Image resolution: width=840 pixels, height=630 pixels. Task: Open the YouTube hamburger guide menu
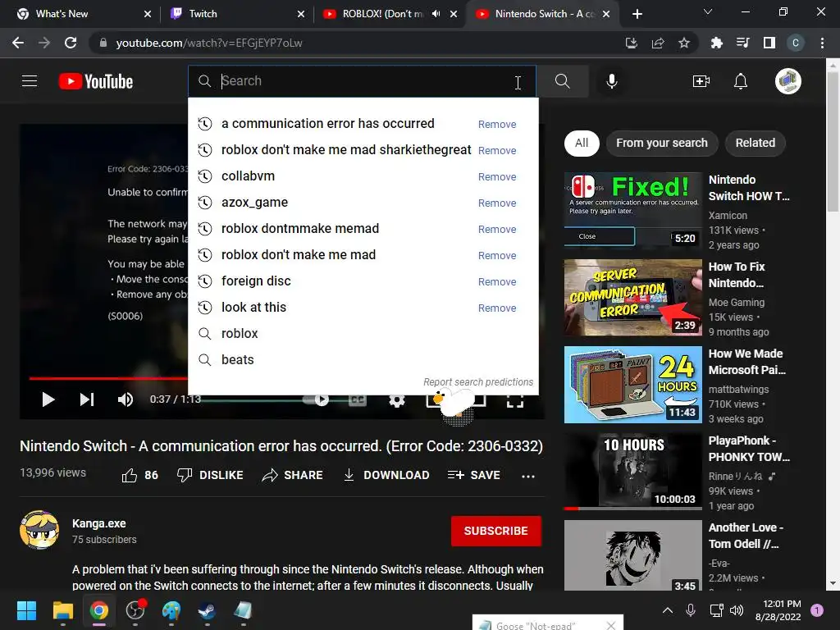point(30,81)
